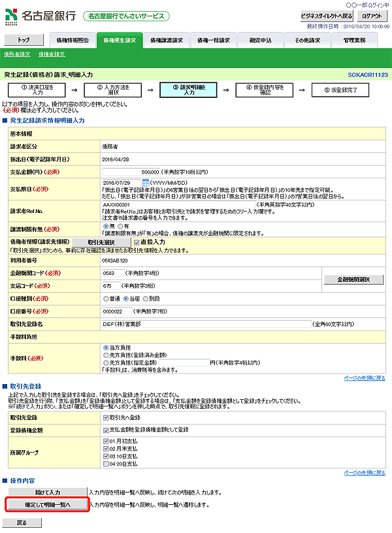
Task: Open 管理業務 tab
Action: pos(354,40)
